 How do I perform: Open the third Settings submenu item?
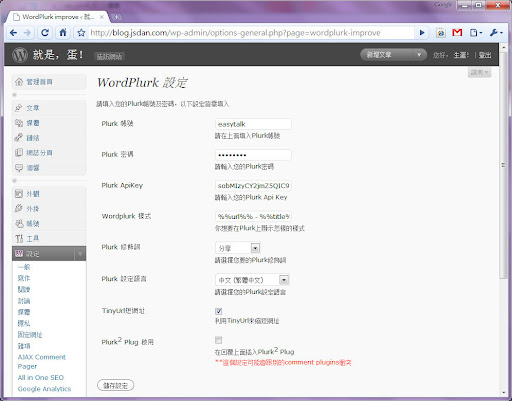pos(24,289)
